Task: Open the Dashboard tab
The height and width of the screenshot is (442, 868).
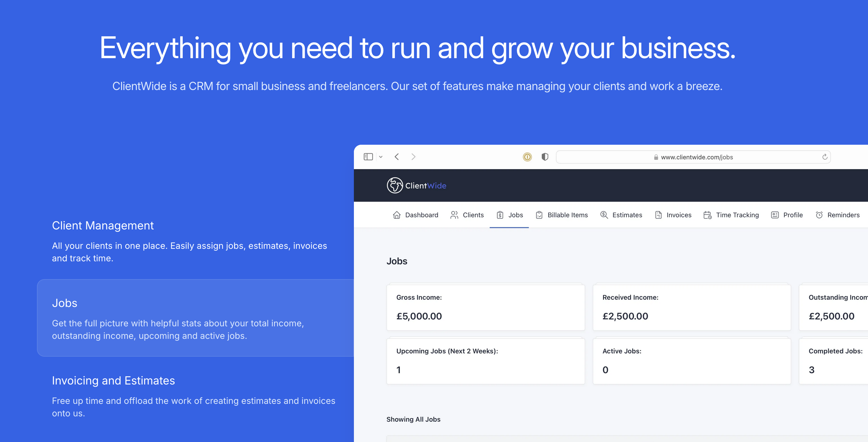Action: 416,215
